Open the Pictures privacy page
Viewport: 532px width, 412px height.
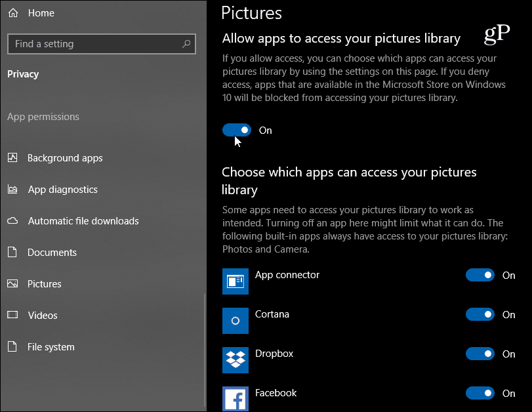[x=45, y=283]
